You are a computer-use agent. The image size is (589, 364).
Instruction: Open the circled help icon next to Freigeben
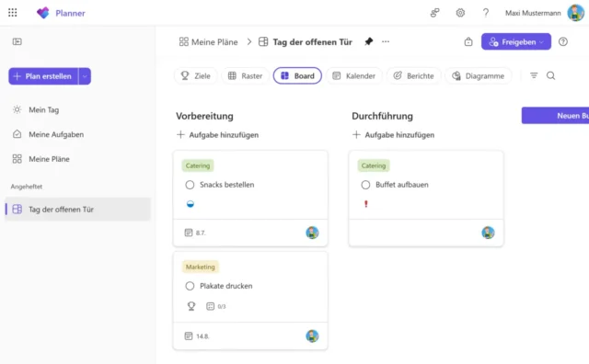(562, 41)
